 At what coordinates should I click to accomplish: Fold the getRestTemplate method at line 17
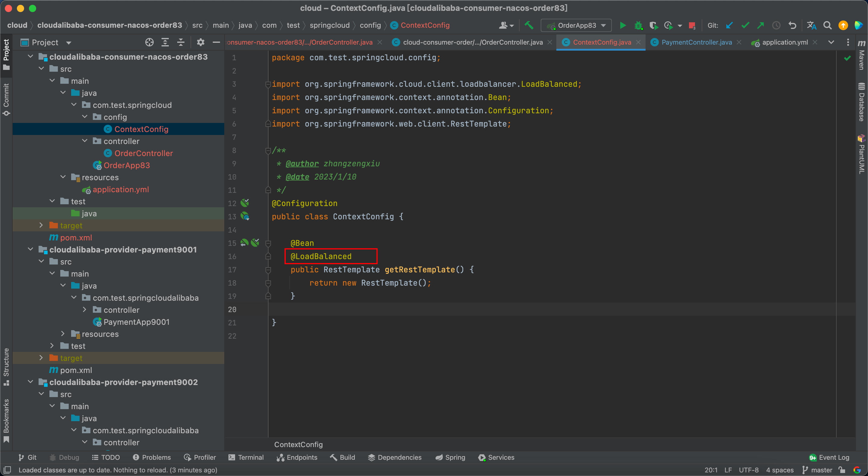pyautogui.click(x=268, y=270)
